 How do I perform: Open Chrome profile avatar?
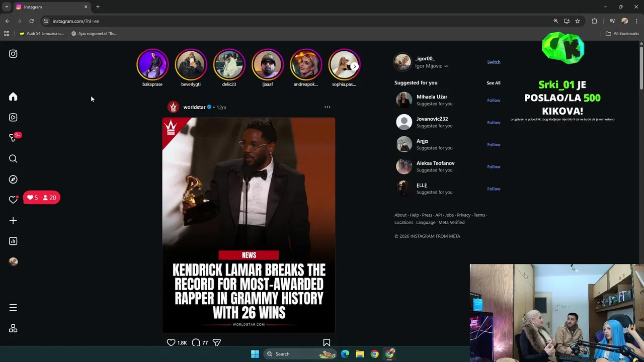pos(624,21)
